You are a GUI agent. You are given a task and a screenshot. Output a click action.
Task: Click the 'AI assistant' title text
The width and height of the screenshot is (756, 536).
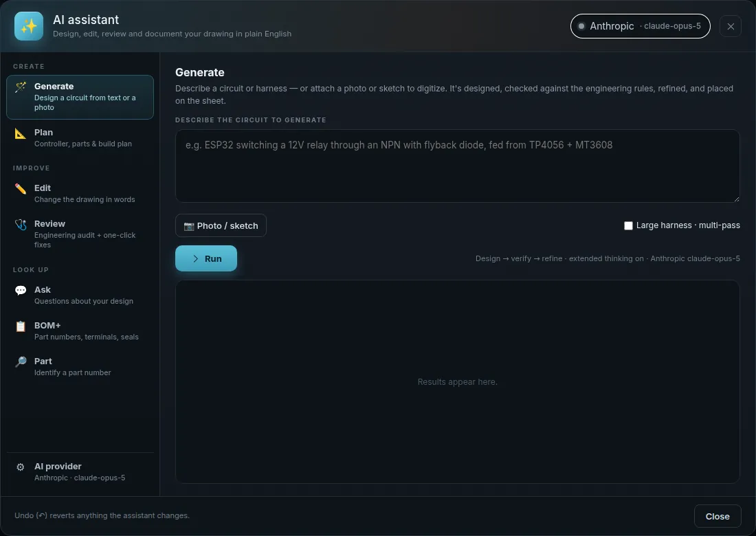point(86,20)
